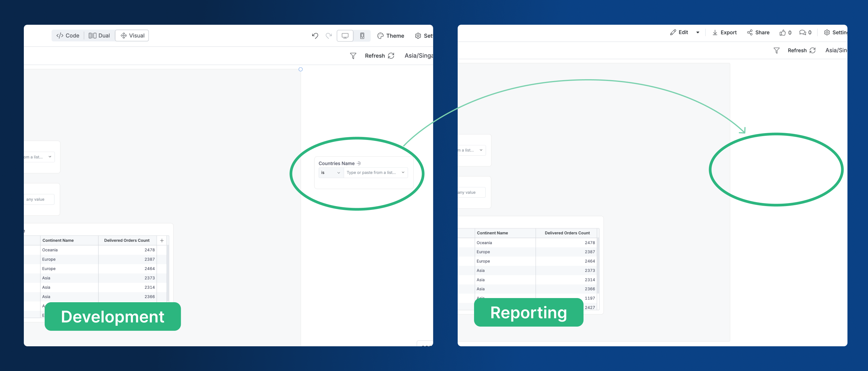Switch to mobile preview mode
The width and height of the screenshot is (868, 371).
click(362, 36)
